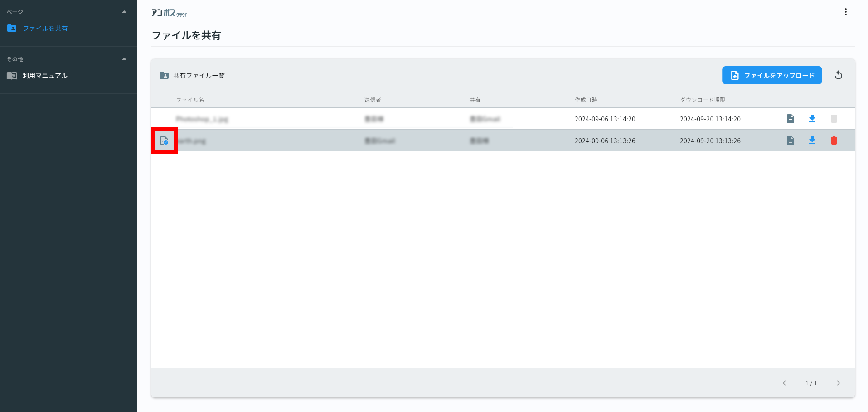Click the page indicator 1 / 1
Viewport: 868px width, 412px height.
(x=811, y=383)
